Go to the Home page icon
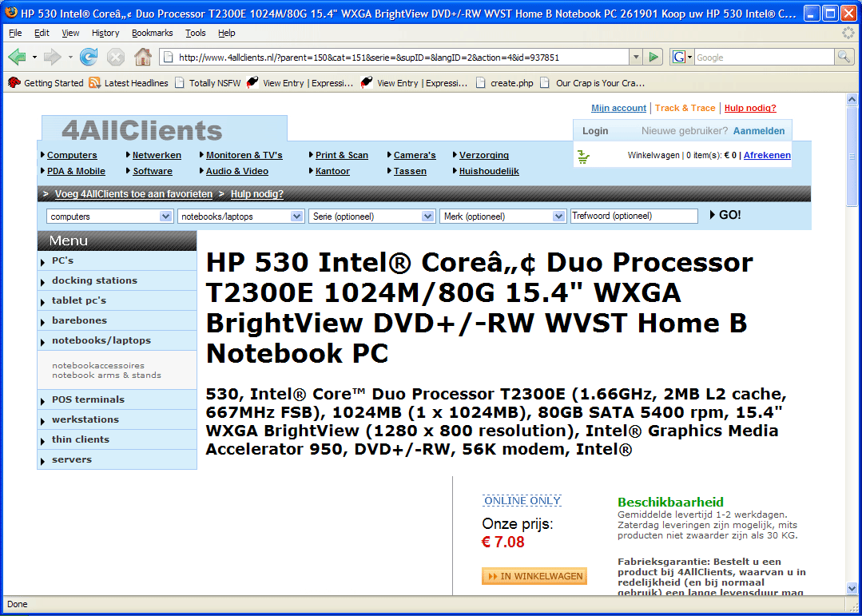The image size is (862, 616). [x=143, y=57]
